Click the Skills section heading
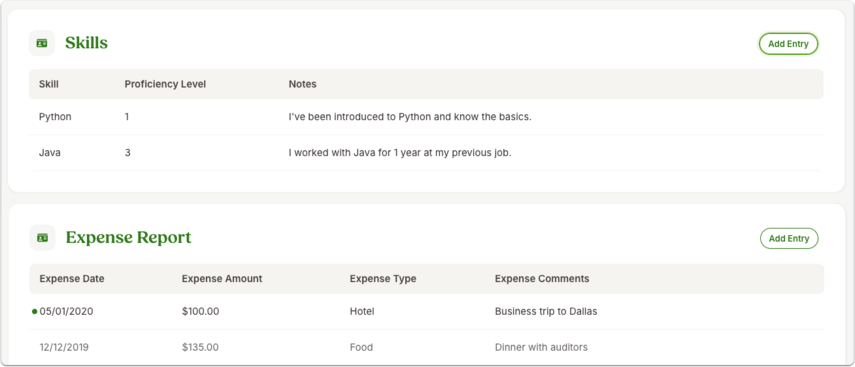855x367 pixels. pos(87,43)
